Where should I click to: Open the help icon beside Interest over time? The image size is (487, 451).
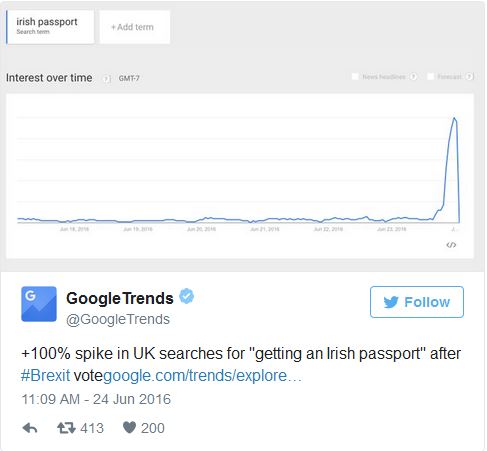coord(107,79)
